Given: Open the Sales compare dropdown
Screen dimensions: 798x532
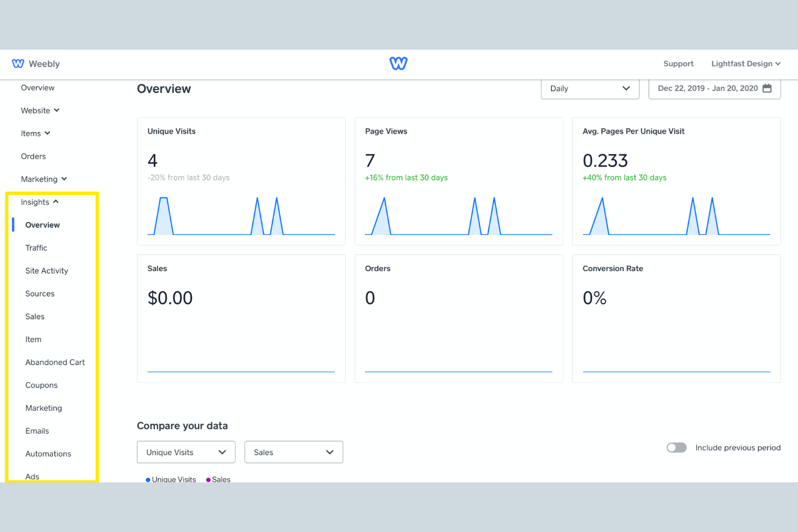Looking at the screenshot, I should pyautogui.click(x=294, y=452).
